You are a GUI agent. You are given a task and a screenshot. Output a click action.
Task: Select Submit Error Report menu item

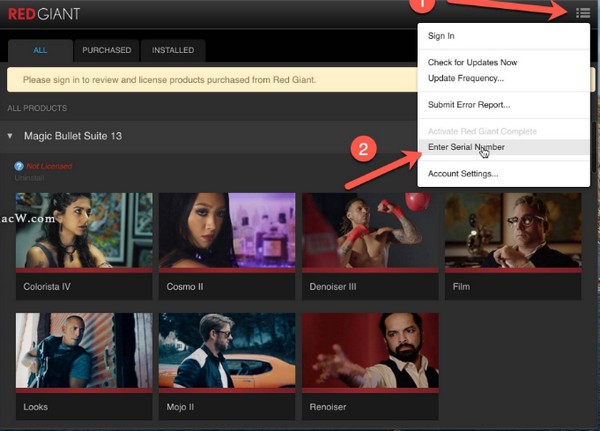pyautogui.click(x=469, y=105)
